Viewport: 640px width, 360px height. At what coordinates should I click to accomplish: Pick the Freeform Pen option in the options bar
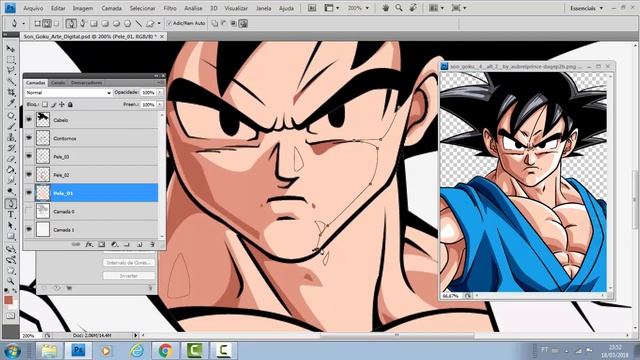click(x=82, y=24)
